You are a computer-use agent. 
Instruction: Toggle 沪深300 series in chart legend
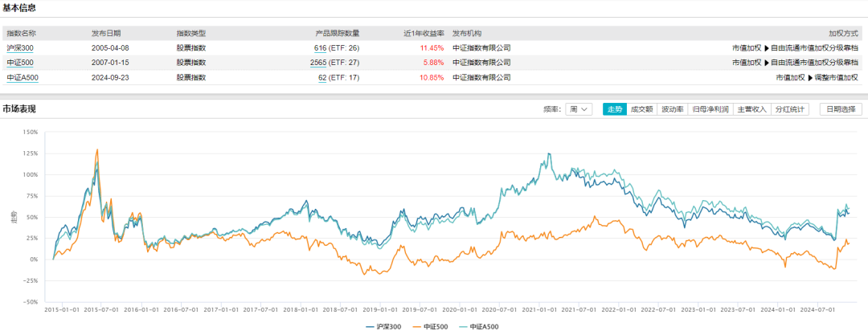point(385,326)
